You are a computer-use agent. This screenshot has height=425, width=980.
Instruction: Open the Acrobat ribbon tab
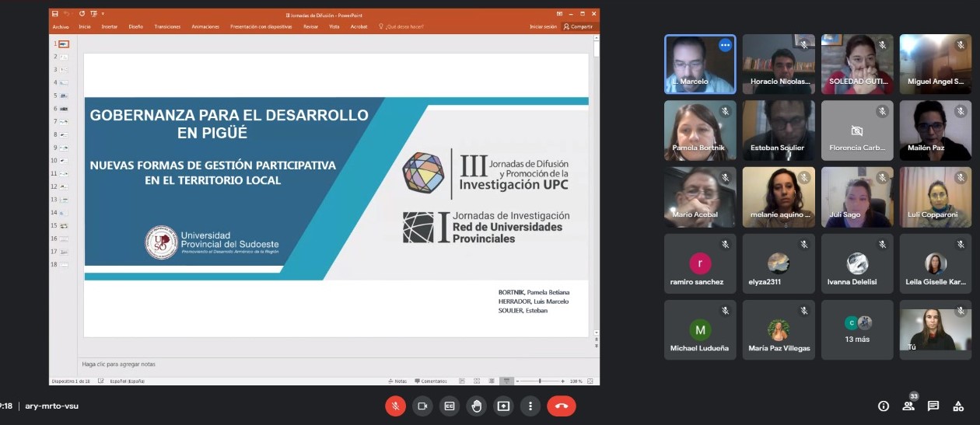(359, 26)
